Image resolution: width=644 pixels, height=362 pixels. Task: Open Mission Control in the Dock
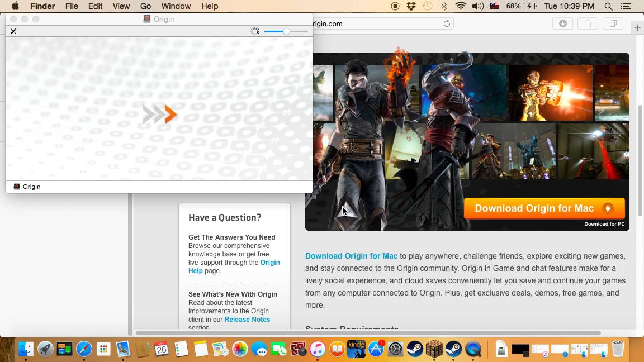64,349
